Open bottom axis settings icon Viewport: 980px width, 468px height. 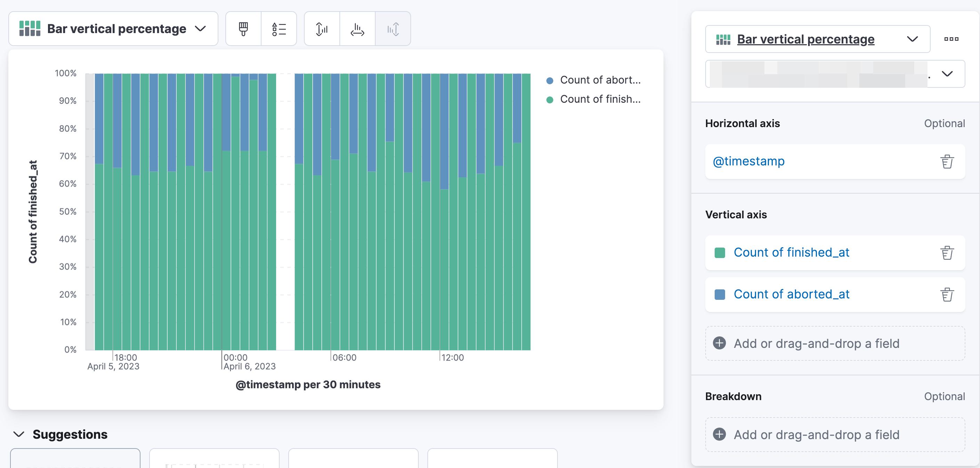coord(357,29)
